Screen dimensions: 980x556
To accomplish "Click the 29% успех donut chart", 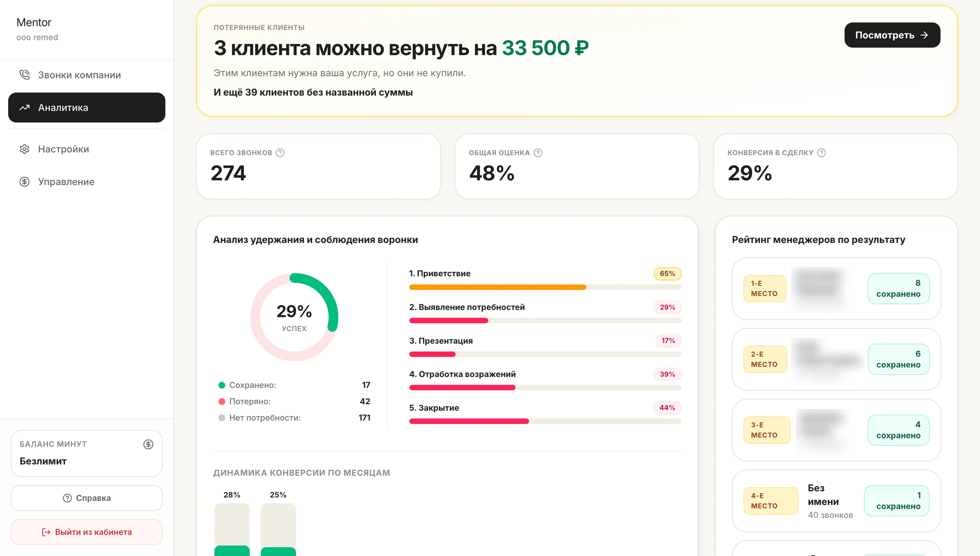I will click(x=294, y=317).
